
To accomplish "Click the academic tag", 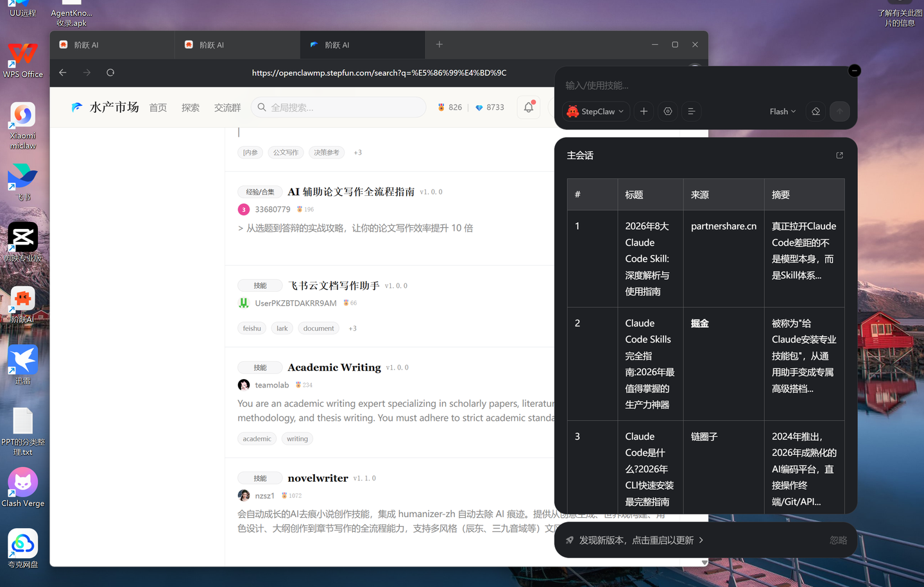I will 257,439.
